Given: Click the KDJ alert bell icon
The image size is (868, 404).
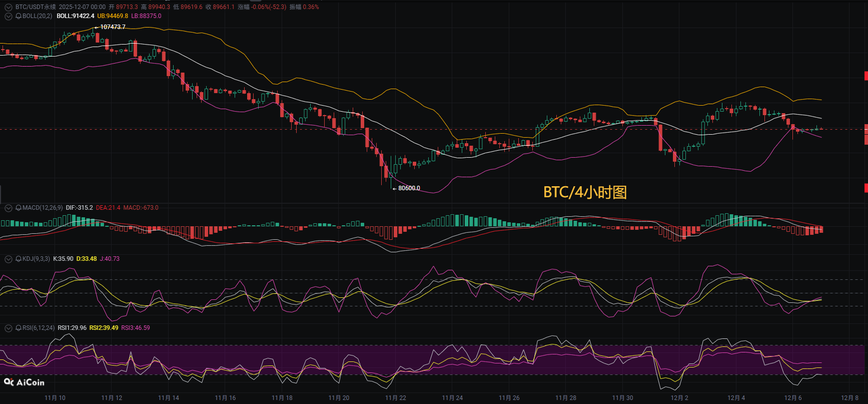Looking at the screenshot, I should pyautogui.click(x=19, y=259).
